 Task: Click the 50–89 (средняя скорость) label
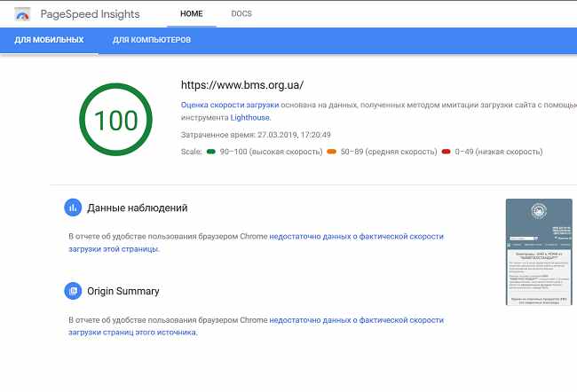point(389,152)
